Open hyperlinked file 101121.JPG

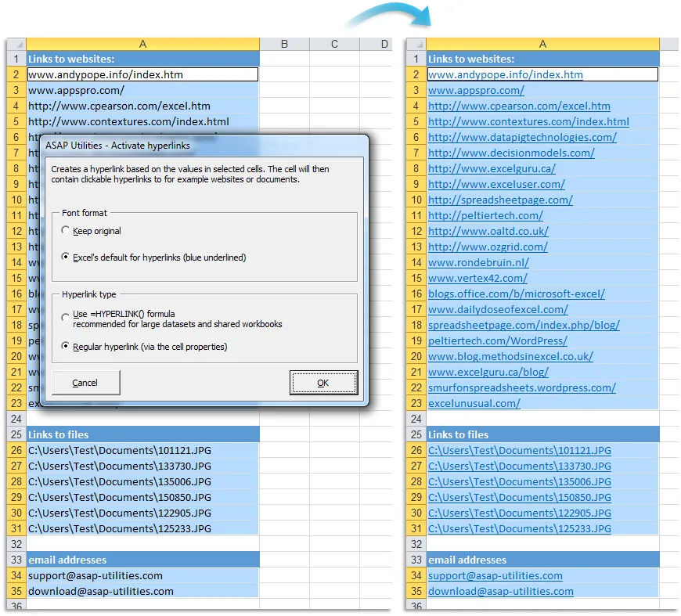pos(520,450)
